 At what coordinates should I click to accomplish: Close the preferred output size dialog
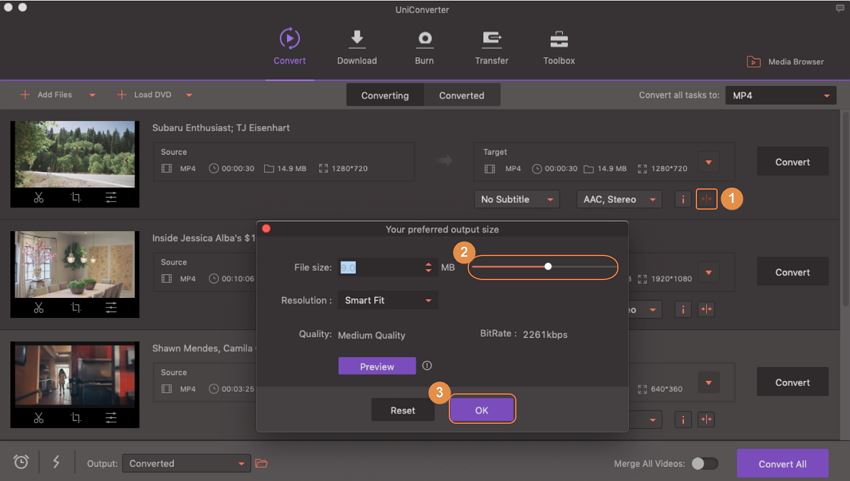[266, 228]
